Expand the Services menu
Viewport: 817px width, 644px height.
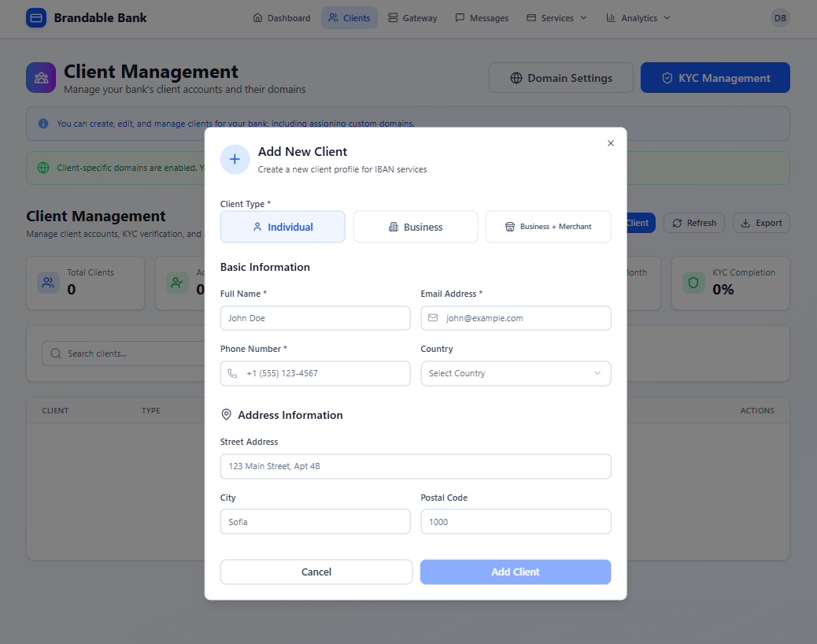point(556,18)
